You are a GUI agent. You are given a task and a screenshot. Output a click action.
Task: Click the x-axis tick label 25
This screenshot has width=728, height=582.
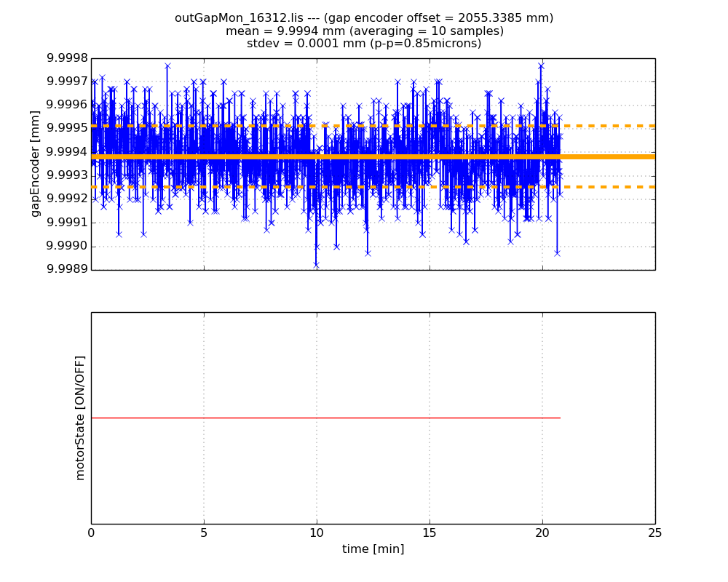654,533
